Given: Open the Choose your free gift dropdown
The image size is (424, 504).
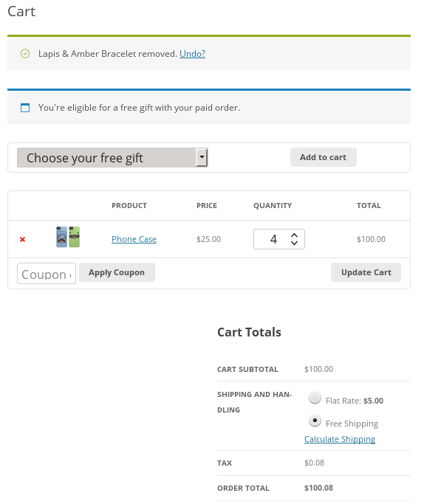Looking at the screenshot, I should (x=112, y=157).
